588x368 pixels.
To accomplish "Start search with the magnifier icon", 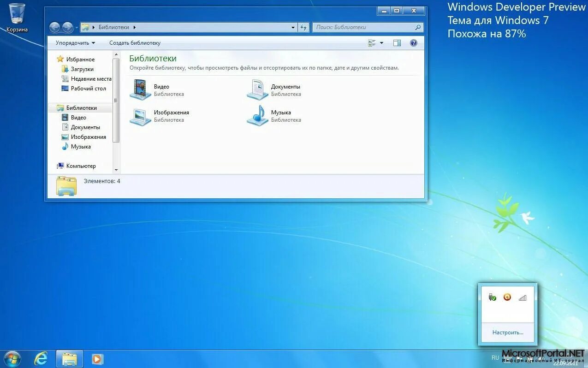I will pos(418,27).
